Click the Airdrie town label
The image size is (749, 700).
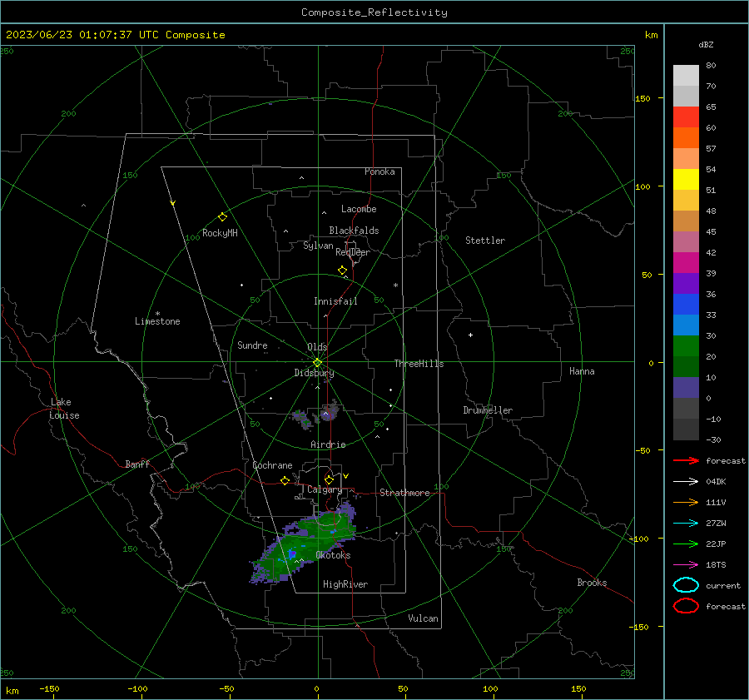328,444
